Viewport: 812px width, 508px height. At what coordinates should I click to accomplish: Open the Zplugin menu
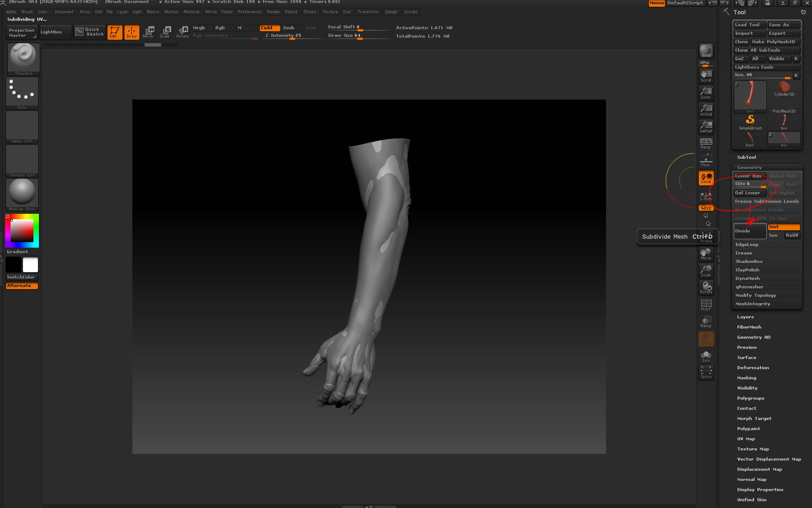[391, 12]
